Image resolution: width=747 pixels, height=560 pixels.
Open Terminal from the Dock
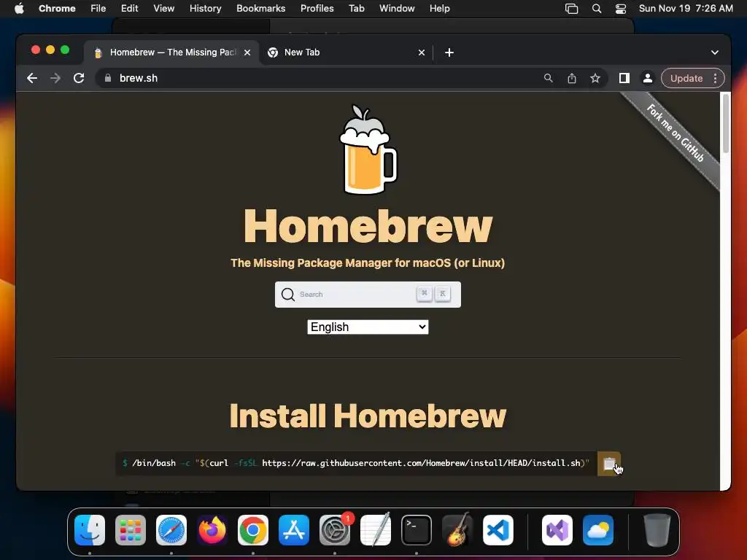pyautogui.click(x=417, y=530)
